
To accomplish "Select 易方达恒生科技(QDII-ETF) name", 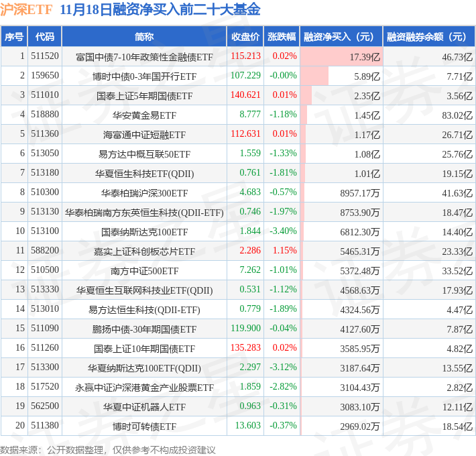I will 144,310.
